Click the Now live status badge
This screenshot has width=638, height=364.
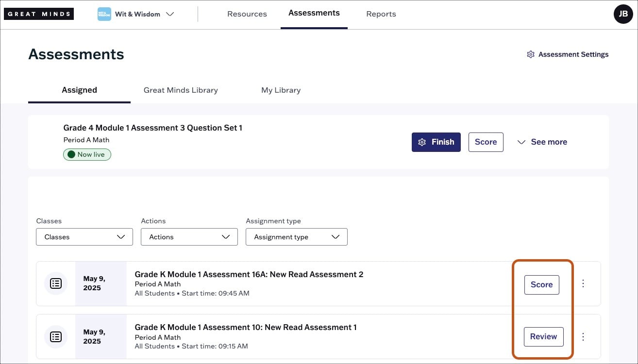tap(87, 154)
